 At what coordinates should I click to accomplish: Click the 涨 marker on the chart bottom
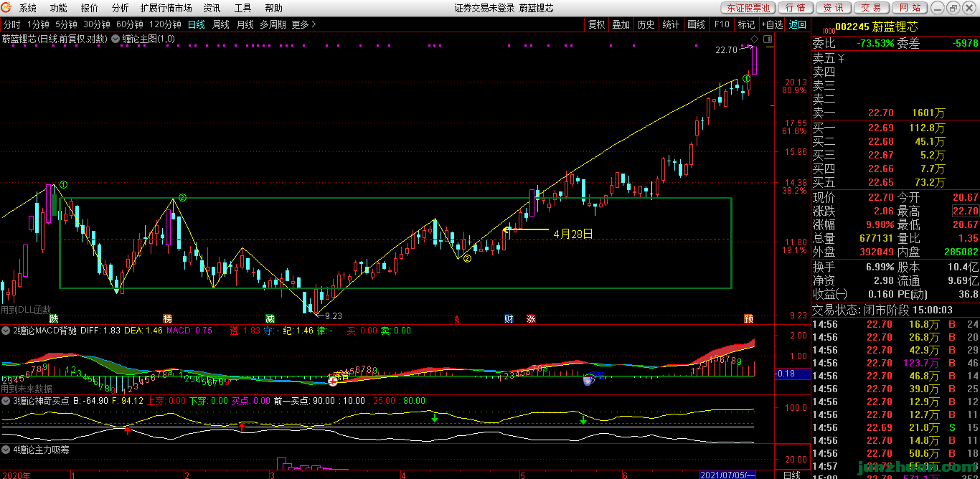tap(531, 318)
